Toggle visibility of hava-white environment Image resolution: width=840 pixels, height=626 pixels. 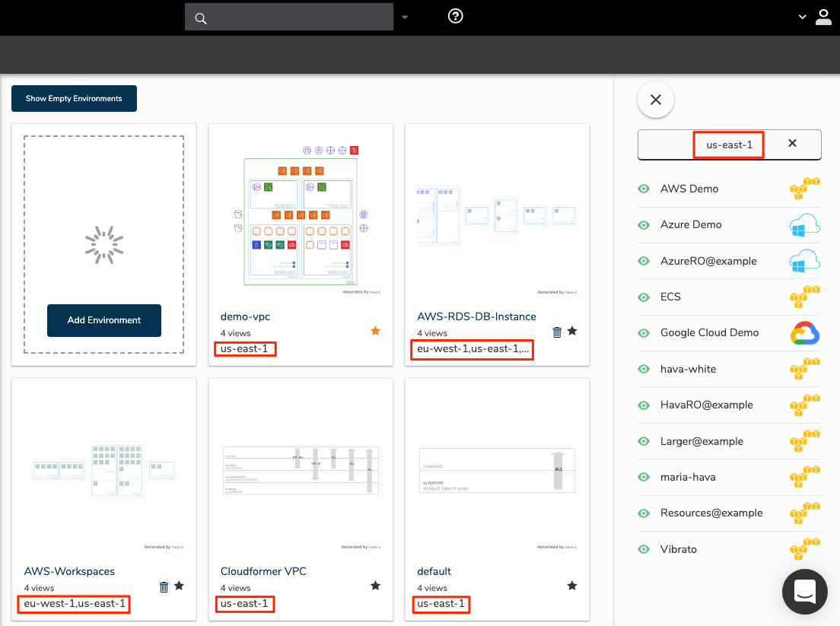(x=643, y=369)
